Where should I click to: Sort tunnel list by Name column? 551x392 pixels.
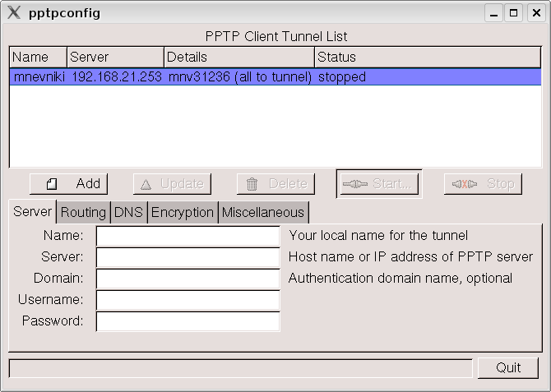point(38,57)
